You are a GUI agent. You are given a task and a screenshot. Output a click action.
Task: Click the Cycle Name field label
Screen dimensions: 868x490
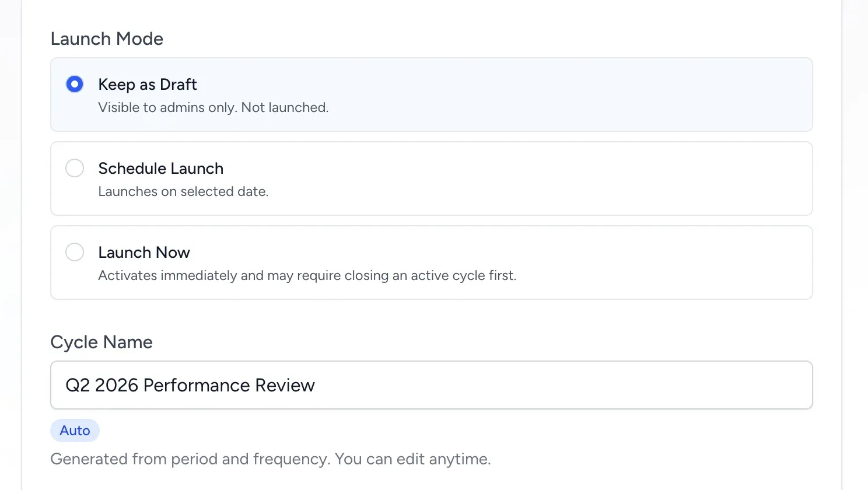click(x=101, y=342)
